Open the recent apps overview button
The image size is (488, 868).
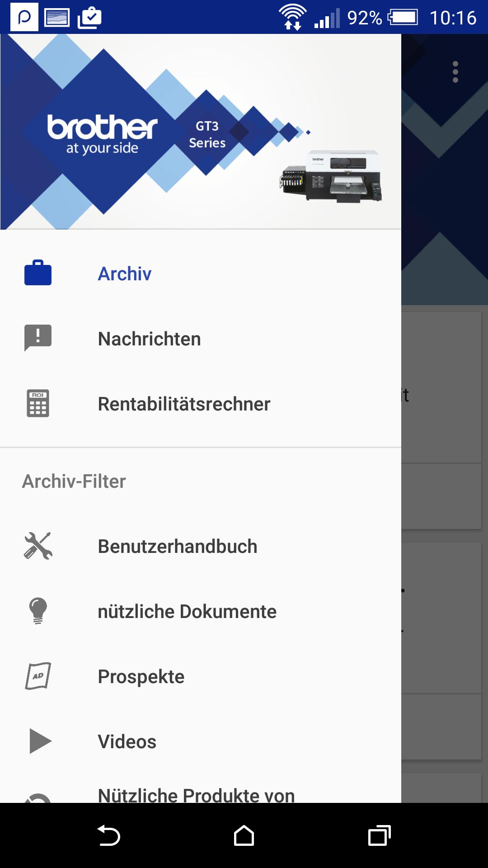tap(380, 835)
